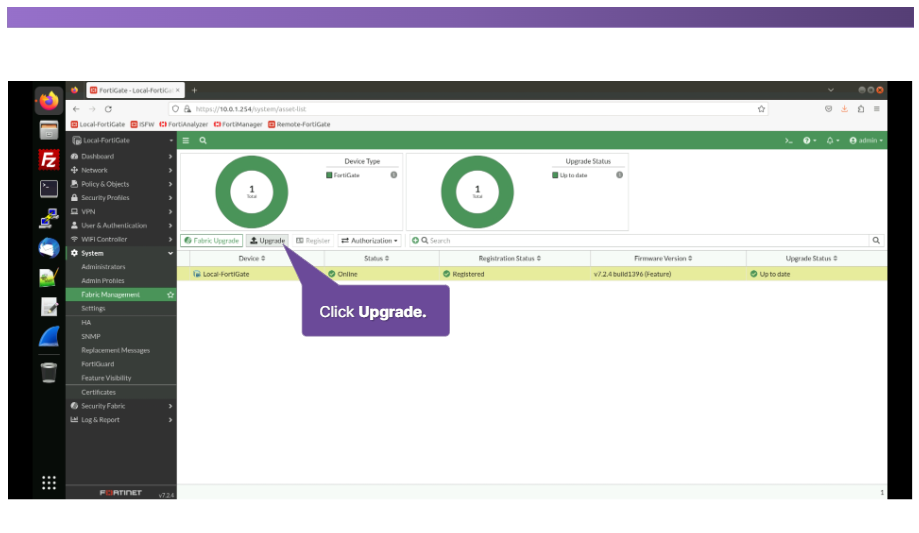Image resolution: width=919 pixels, height=533 pixels.
Task: Open Feature Visibility submenu item
Action: click(x=106, y=378)
